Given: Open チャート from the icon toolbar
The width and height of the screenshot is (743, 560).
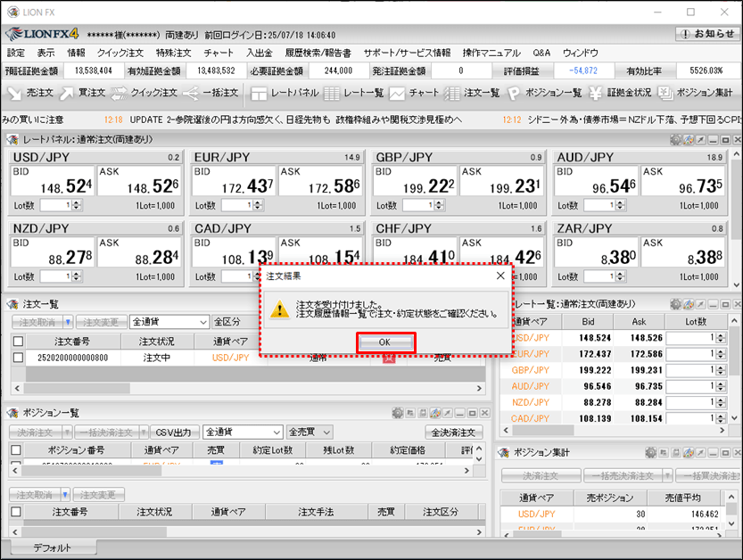Looking at the screenshot, I should [x=413, y=93].
